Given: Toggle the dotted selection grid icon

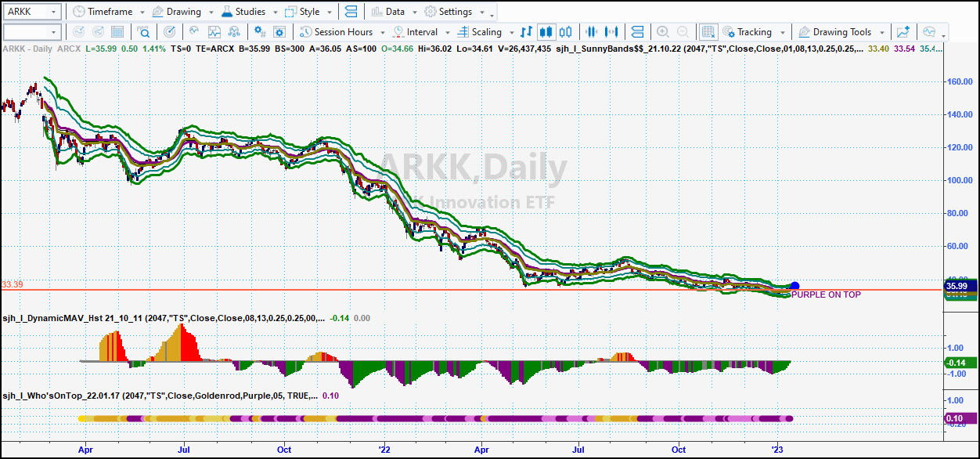Looking at the screenshot, I should 708,32.
